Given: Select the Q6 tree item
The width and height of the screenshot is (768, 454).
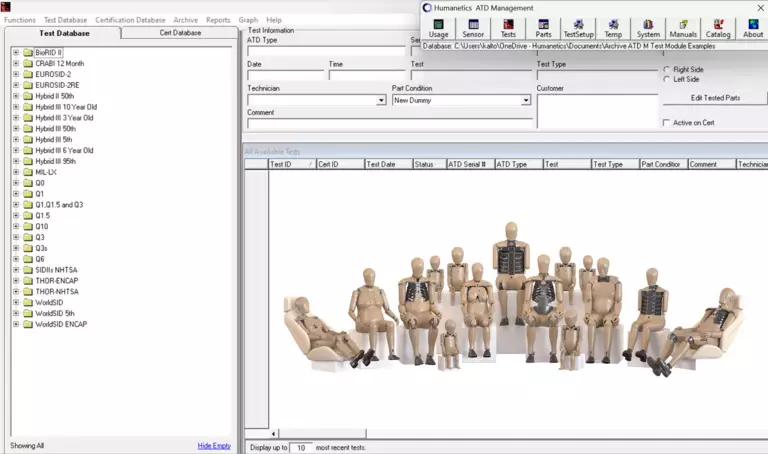Looking at the screenshot, I should [40, 259].
